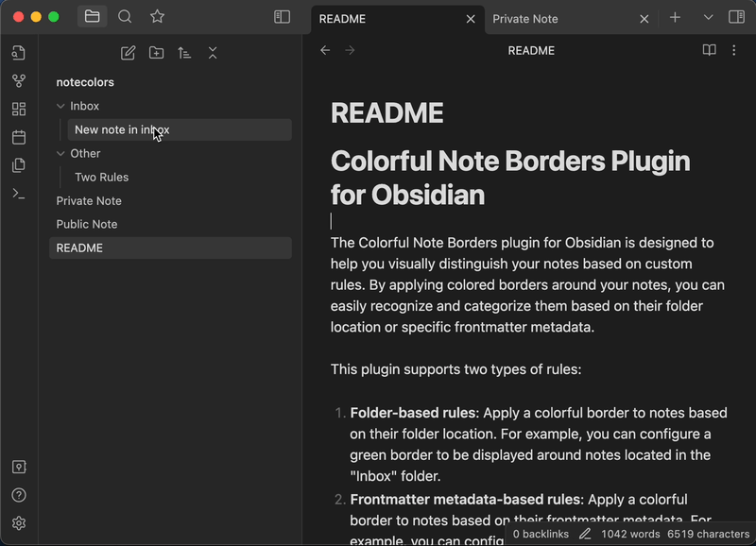
Task: Open 'New note in inbox' file
Action: pyautogui.click(x=180, y=130)
